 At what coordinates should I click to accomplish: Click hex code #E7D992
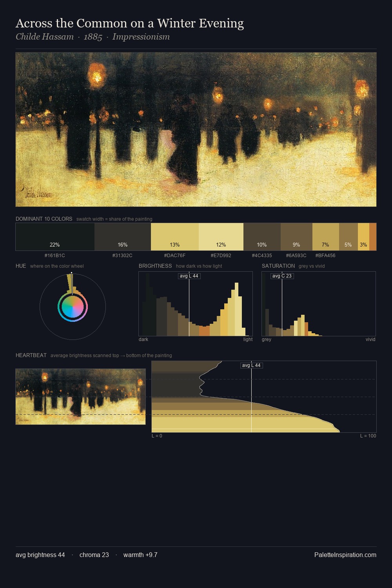coord(221,256)
